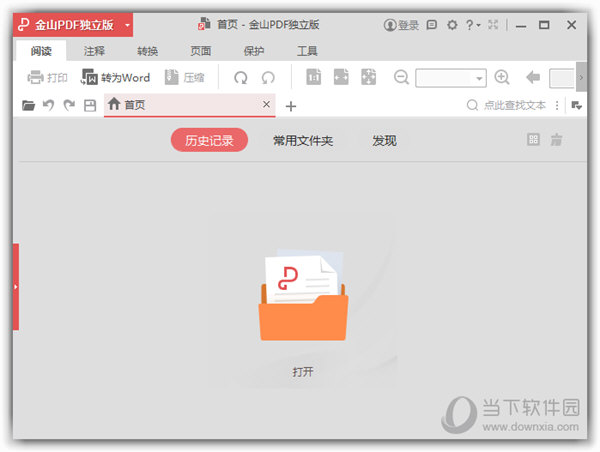Switch to the 阅读 ribbon tab
This screenshot has height=452, width=600.
point(41,51)
